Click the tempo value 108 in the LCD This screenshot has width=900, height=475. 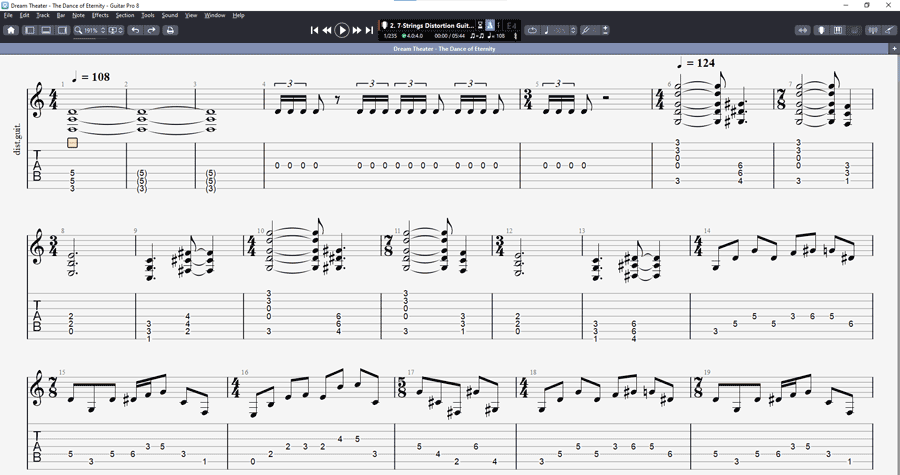(496, 36)
